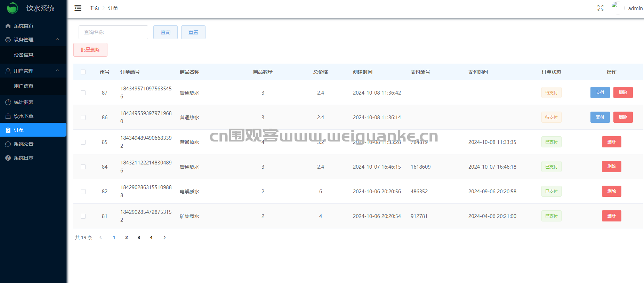Toggle fullscreen mode icon

(600, 8)
